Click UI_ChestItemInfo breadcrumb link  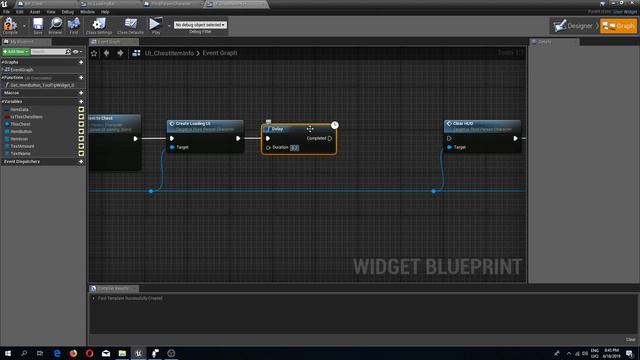(x=169, y=53)
